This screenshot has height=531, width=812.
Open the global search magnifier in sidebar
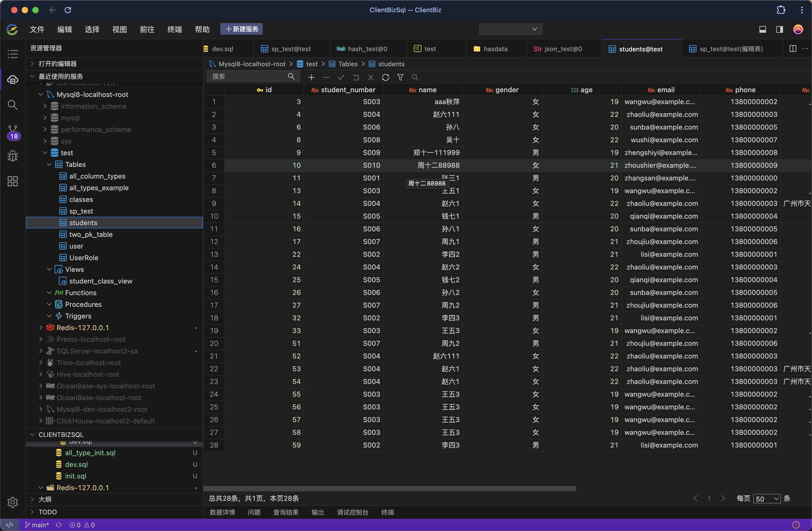[13, 105]
